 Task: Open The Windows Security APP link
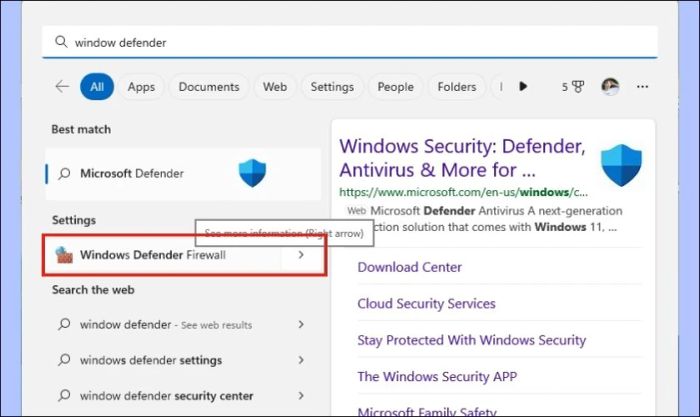tap(437, 376)
